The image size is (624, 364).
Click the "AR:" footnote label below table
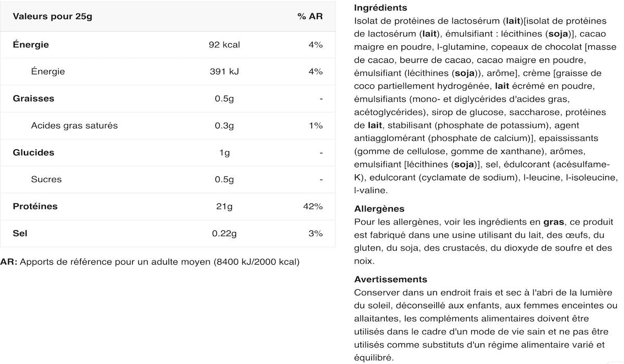pyautogui.click(x=9, y=262)
